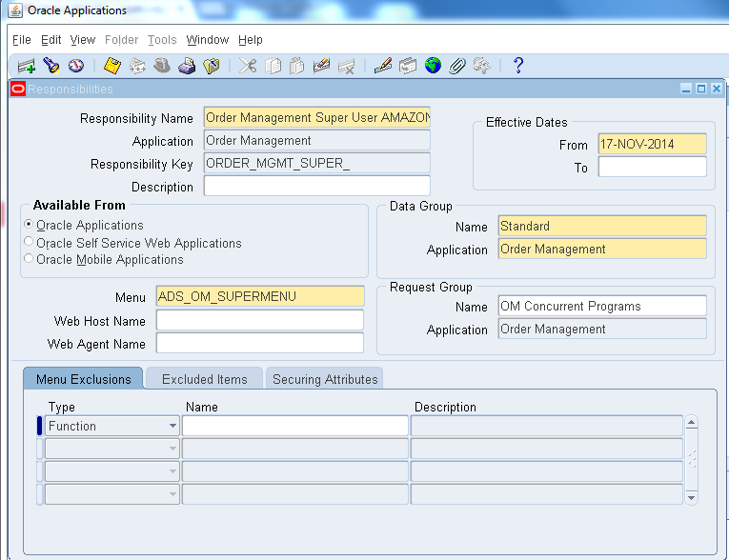This screenshot has height=560, width=729.
Task: Click the scroll down arrow in exclusions list
Action: (692, 497)
